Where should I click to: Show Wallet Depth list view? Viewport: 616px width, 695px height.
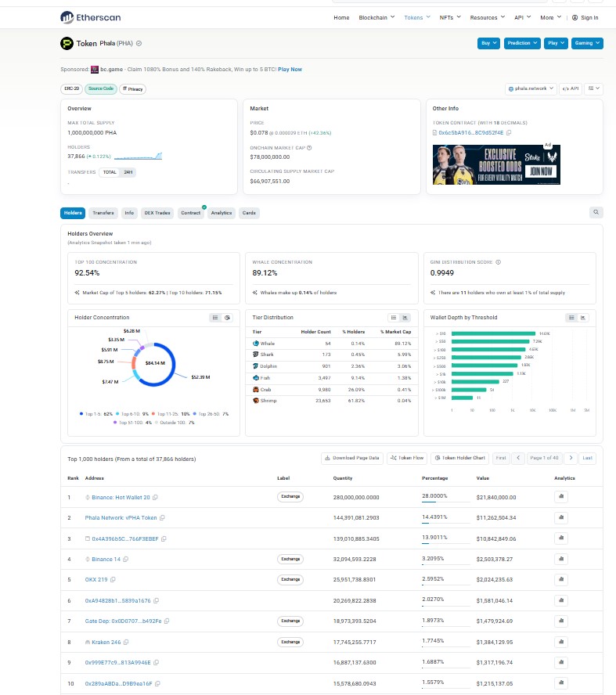(571, 317)
